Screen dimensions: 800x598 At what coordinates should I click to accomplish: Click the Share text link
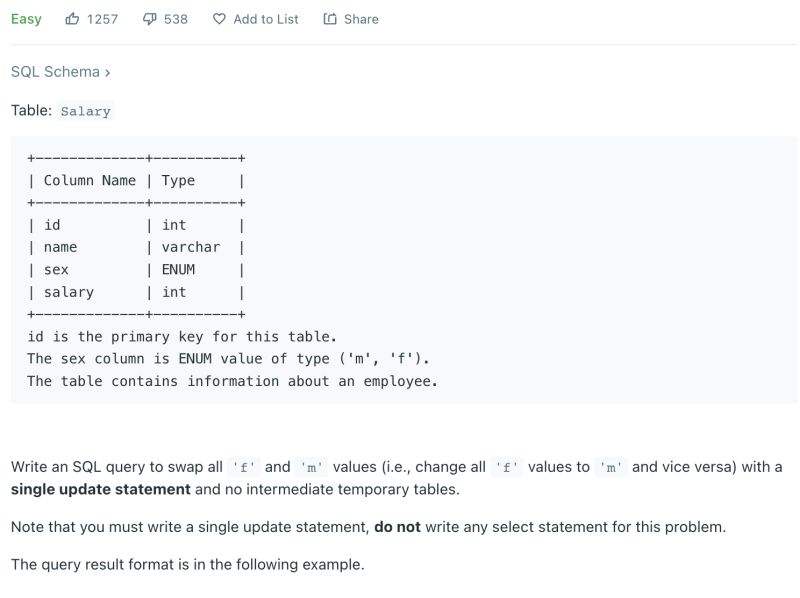coord(361,19)
